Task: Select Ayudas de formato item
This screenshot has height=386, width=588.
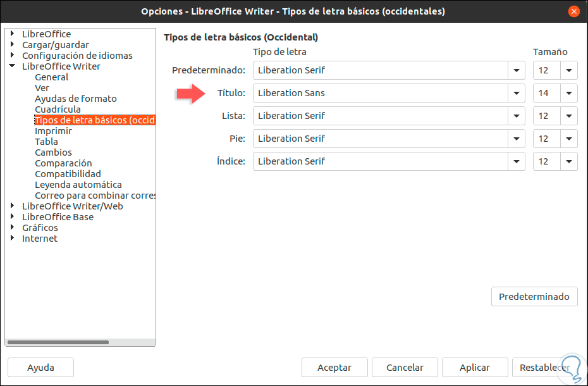Action: pyautogui.click(x=76, y=99)
